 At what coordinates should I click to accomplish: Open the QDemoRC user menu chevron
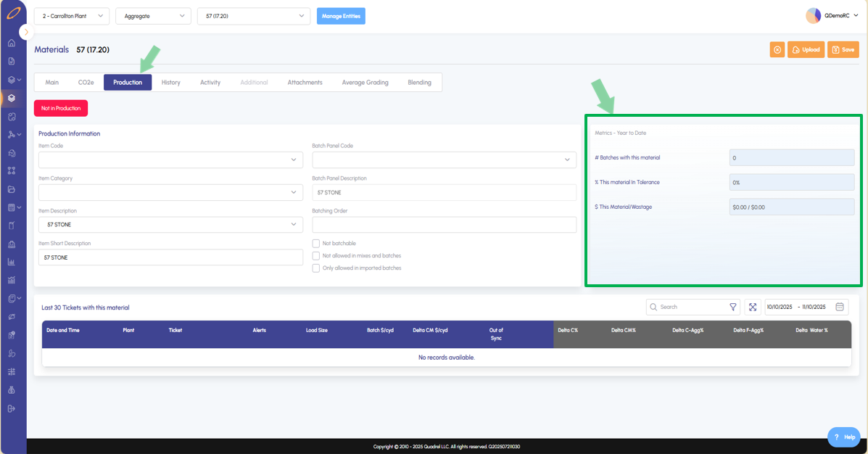point(856,15)
